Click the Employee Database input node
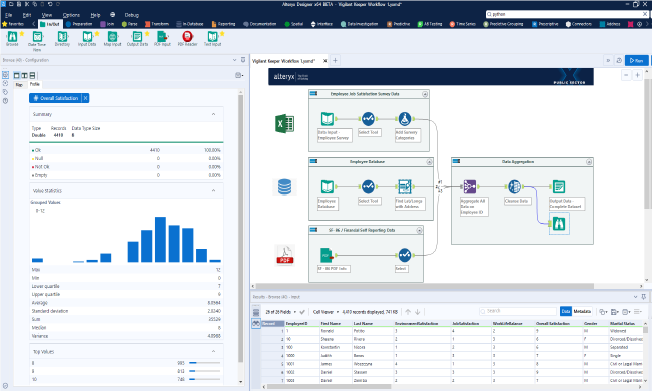This screenshot has width=652, height=391. pyautogui.click(x=327, y=186)
